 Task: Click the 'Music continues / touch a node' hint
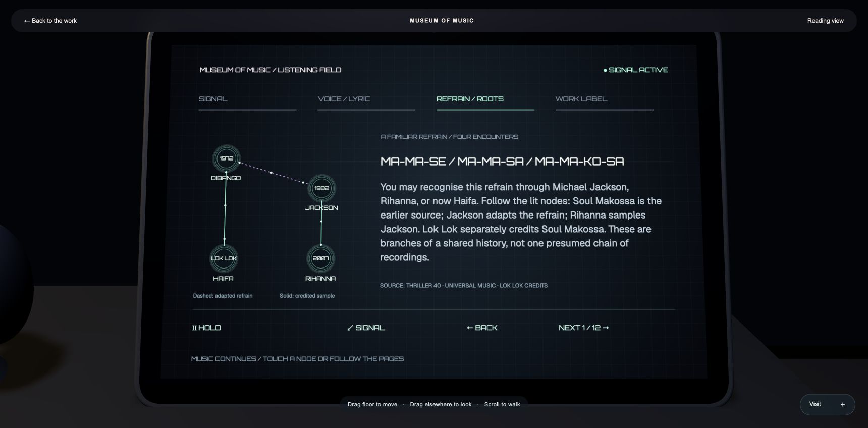297,359
